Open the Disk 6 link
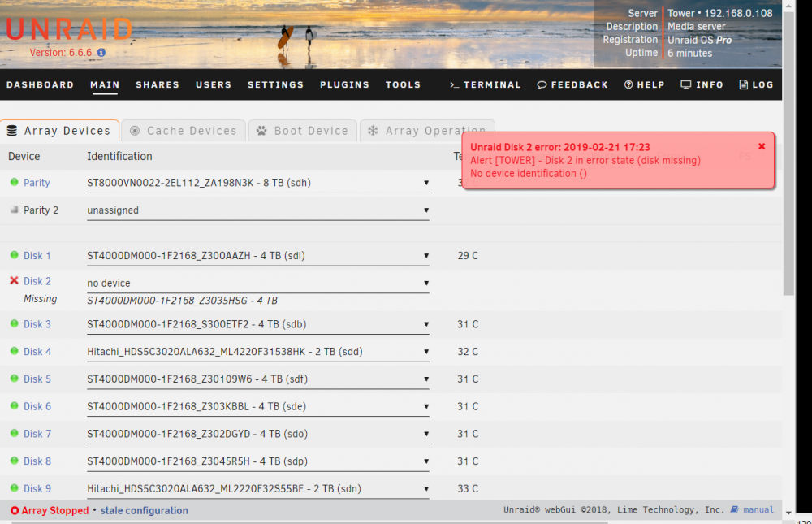Screen dimensions: 812x524 pyautogui.click(x=37, y=406)
